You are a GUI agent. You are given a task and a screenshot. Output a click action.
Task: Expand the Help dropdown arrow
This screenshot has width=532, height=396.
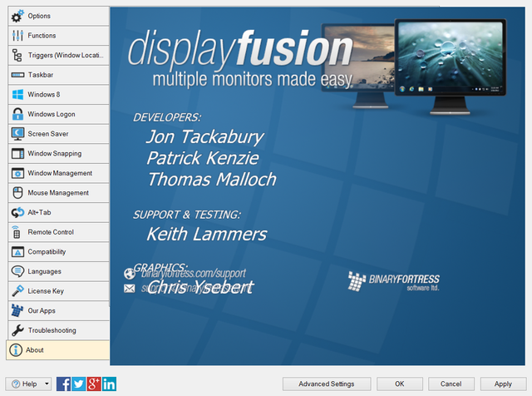[47, 384]
